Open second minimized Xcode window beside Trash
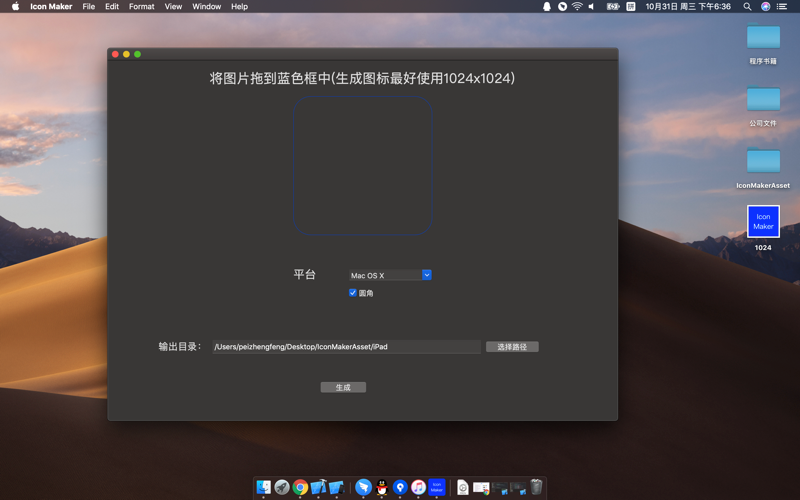 [518, 488]
